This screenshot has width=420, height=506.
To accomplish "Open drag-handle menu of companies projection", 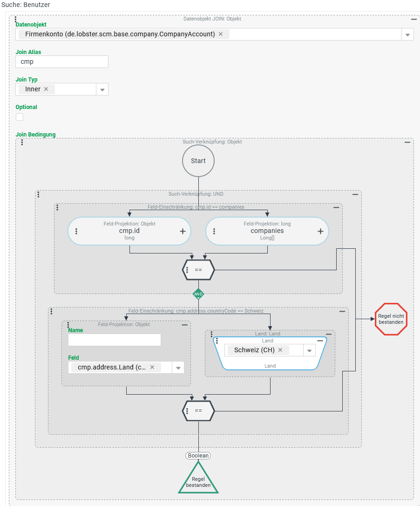I will click(214, 231).
